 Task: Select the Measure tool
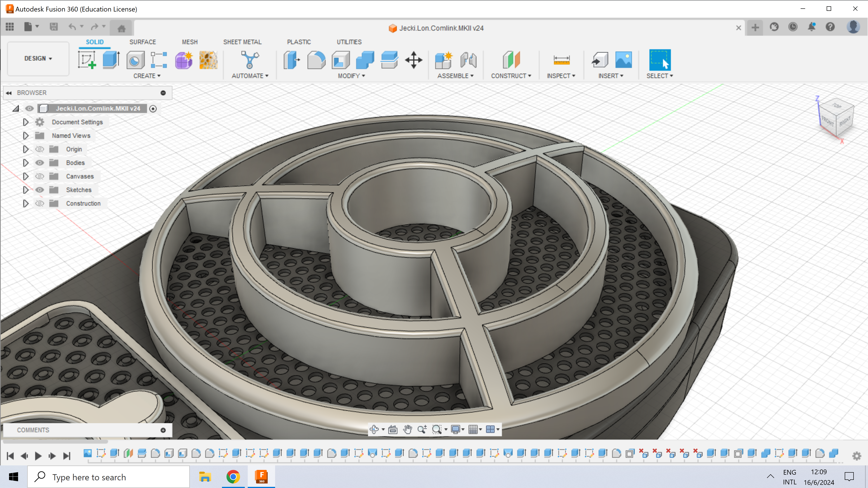561,60
